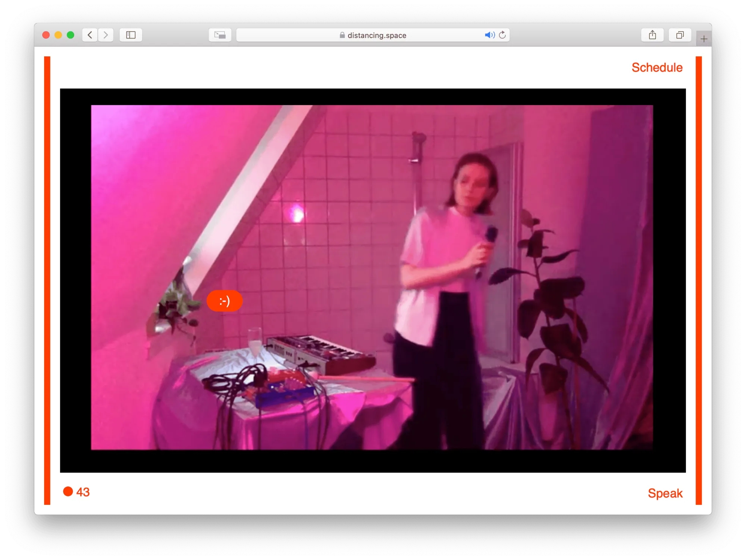Click the lock icon in address bar
Image resolution: width=746 pixels, height=560 pixels.
[342, 35]
